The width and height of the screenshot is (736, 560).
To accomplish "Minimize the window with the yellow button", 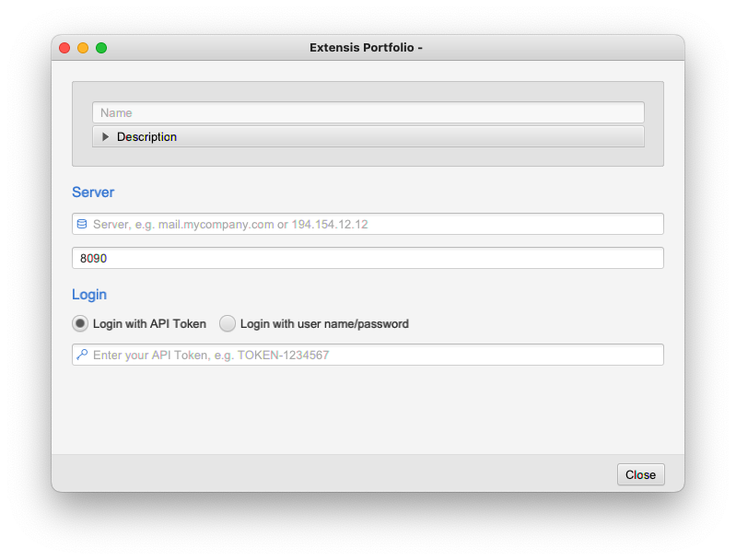I will pyautogui.click(x=83, y=48).
